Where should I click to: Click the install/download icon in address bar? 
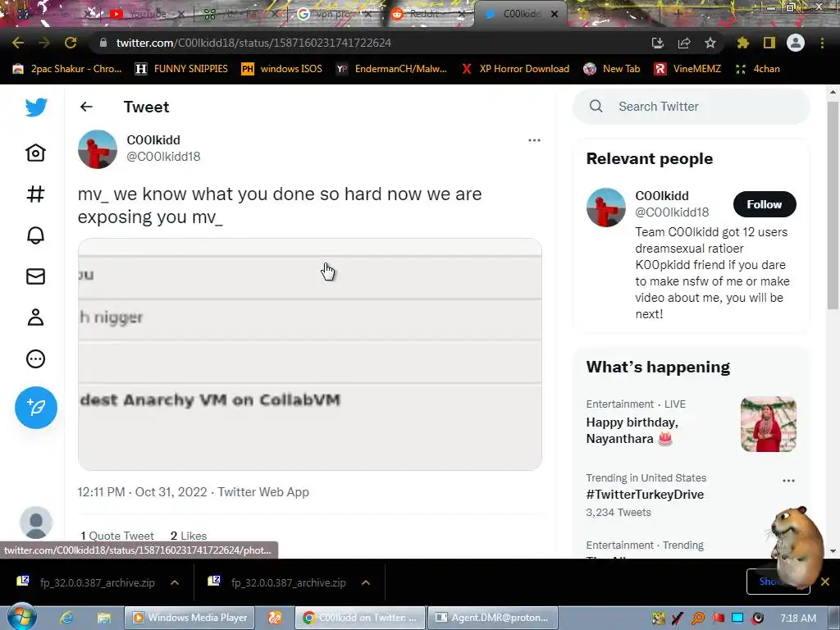click(x=658, y=43)
